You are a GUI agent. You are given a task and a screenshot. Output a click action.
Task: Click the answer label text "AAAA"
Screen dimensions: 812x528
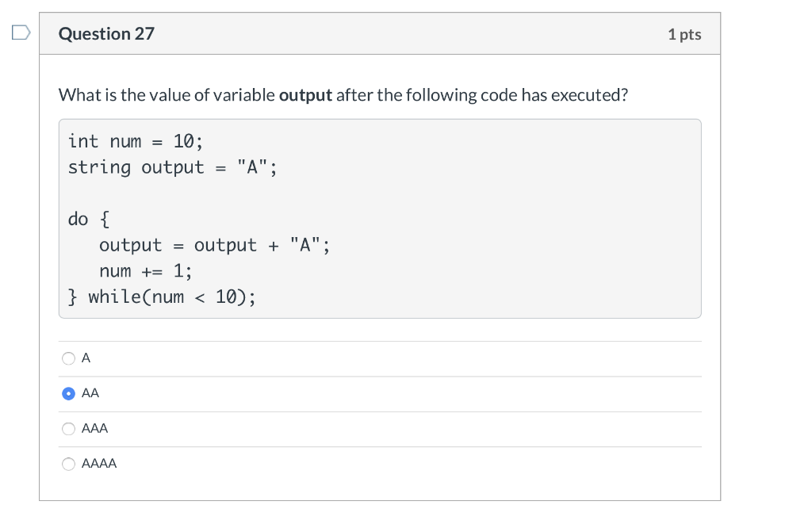pos(99,464)
